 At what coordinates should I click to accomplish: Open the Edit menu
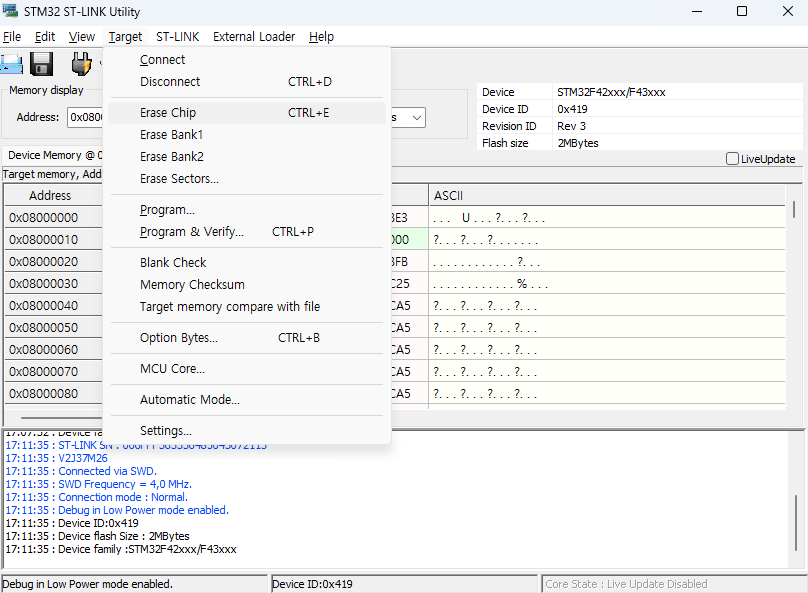[45, 37]
